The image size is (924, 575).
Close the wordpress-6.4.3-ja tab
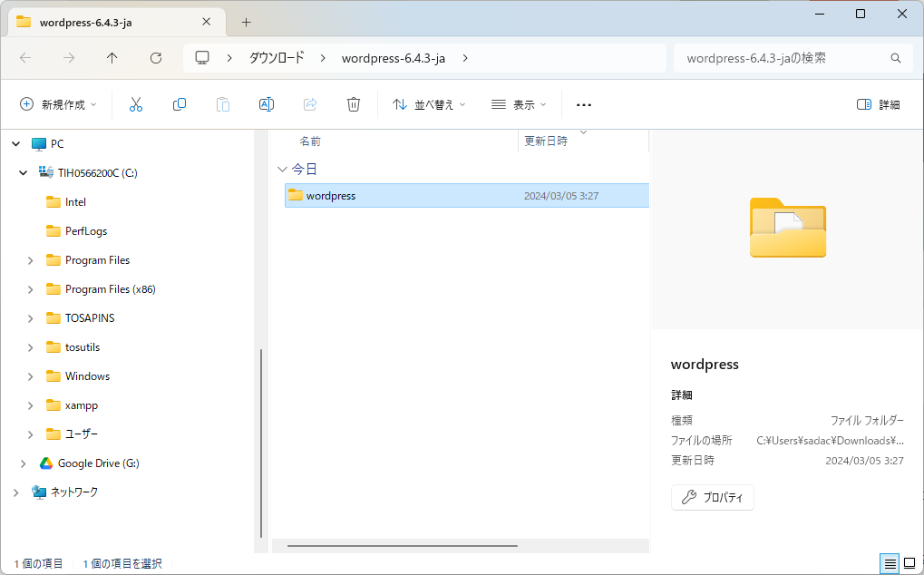point(206,22)
